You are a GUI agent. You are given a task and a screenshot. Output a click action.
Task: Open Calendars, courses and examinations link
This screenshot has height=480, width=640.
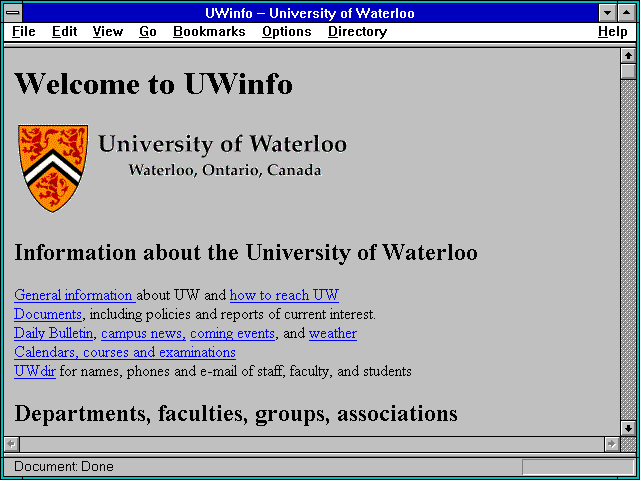(124, 352)
